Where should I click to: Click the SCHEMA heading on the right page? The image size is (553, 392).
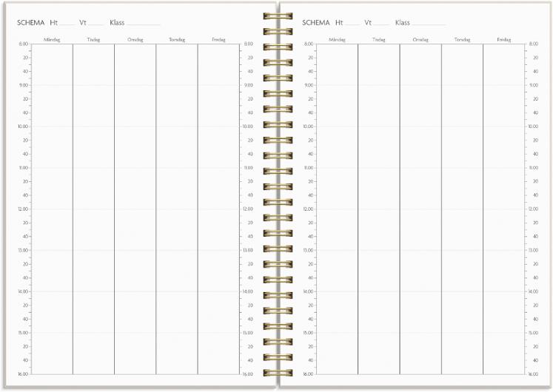coord(315,23)
